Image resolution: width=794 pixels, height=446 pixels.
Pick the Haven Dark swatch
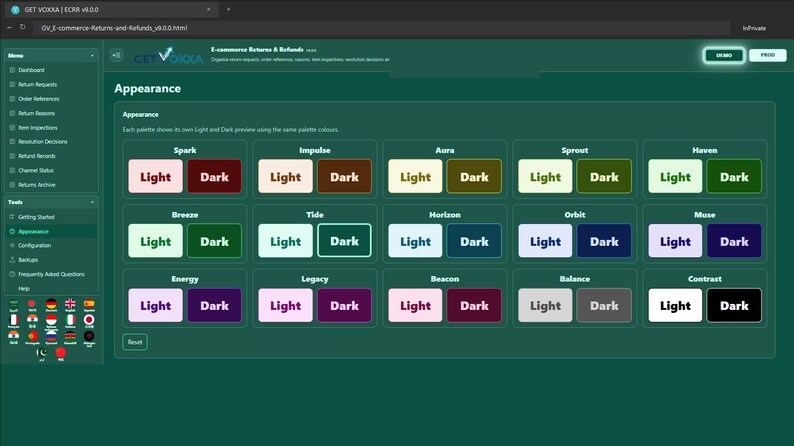(x=734, y=177)
